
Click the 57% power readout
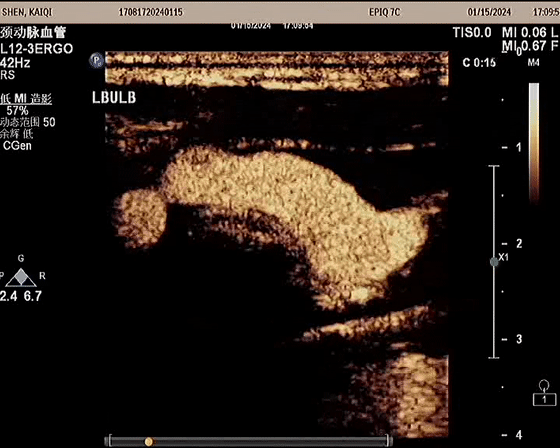pyautogui.click(x=17, y=110)
